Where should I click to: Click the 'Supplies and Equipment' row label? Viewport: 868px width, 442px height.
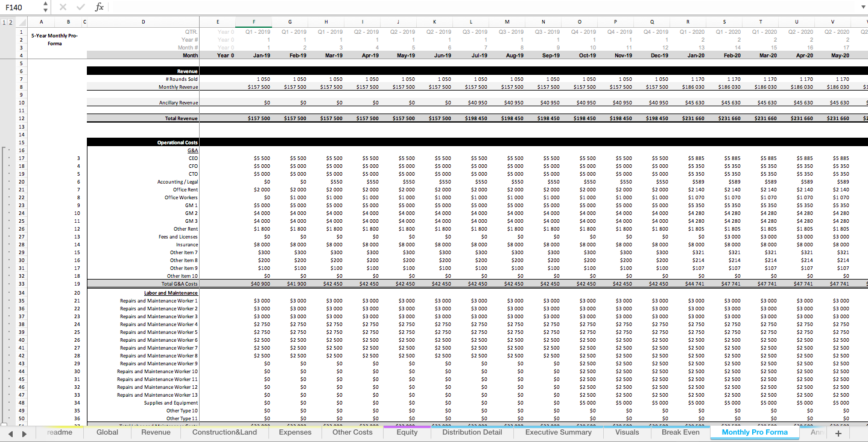click(171, 403)
